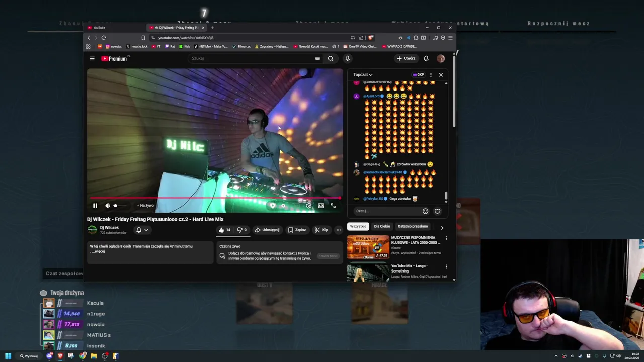Open OmeTV Video Chat bookmark

click(359, 46)
